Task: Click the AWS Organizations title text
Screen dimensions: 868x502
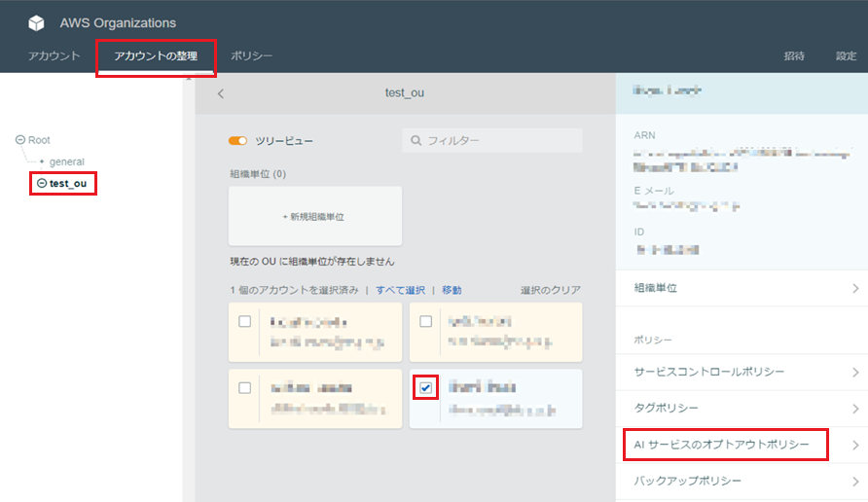Action: tap(118, 22)
